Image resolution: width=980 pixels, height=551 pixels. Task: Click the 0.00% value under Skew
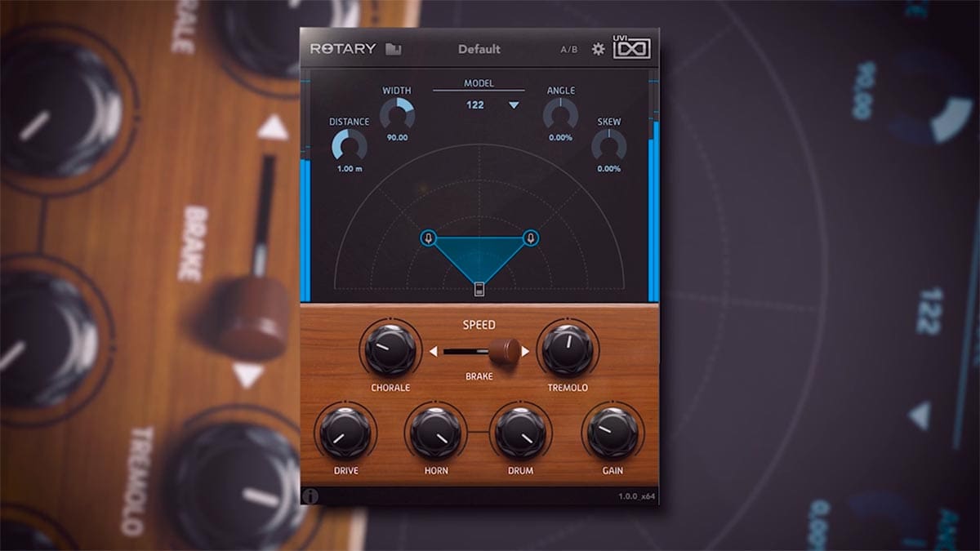(609, 169)
